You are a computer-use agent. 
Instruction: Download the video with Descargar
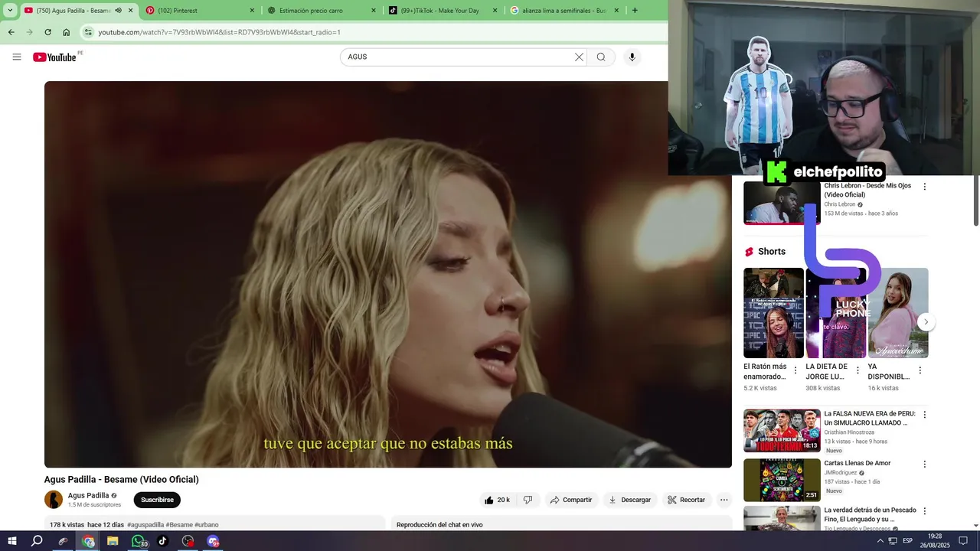pyautogui.click(x=629, y=500)
